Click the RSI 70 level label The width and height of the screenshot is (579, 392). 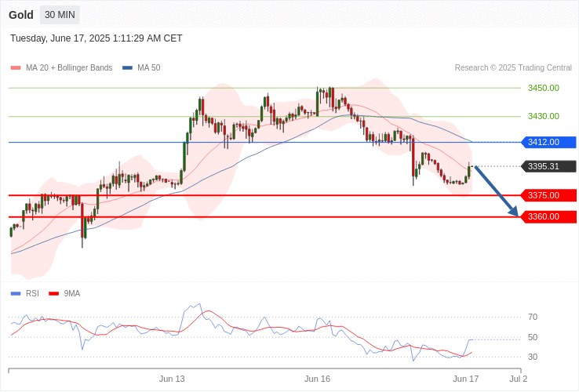(533, 317)
